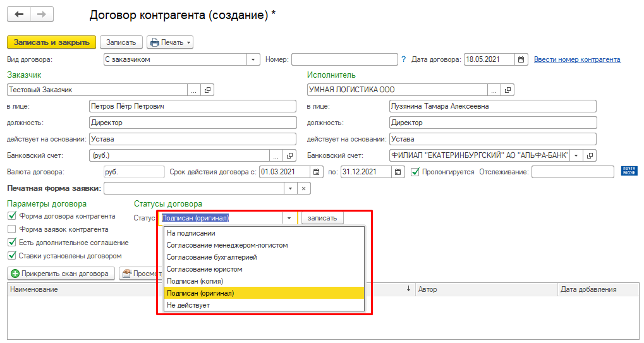Click the Автор column header
644x343 pixels.
(487, 289)
